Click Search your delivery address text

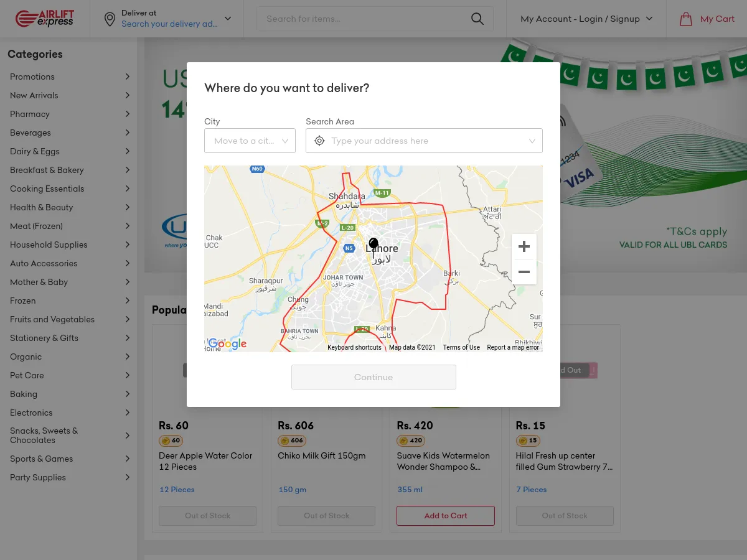[x=169, y=24]
